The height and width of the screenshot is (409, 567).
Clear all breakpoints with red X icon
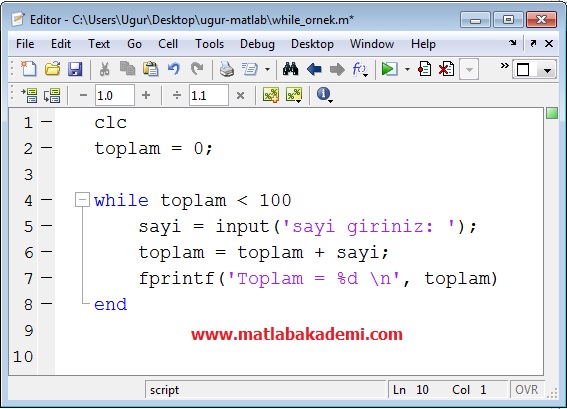[446, 69]
